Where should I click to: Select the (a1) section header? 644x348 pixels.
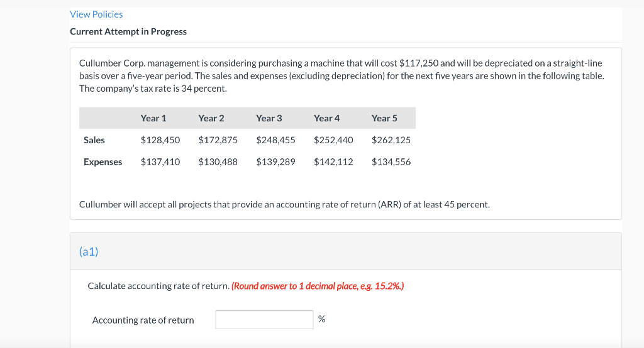tap(89, 251)
